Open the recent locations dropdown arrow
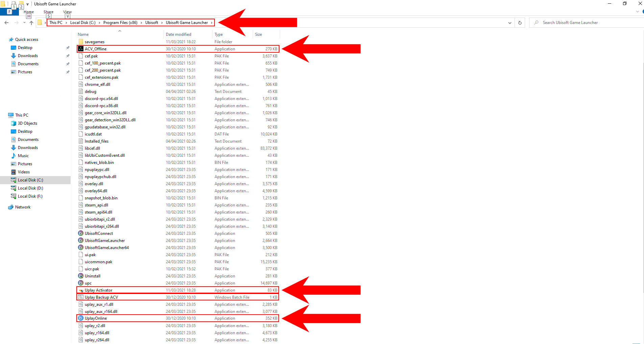The height and width of the screenshot is (344, 644). 24,23
